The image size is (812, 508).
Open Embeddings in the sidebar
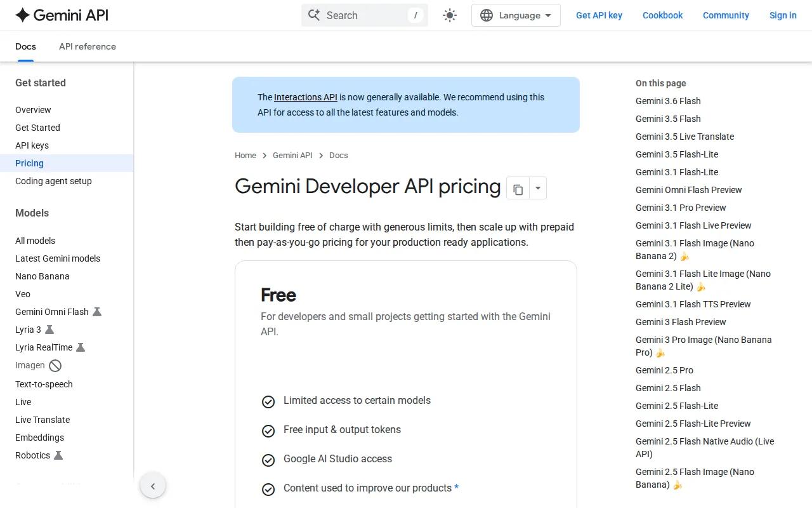point(39,438)
